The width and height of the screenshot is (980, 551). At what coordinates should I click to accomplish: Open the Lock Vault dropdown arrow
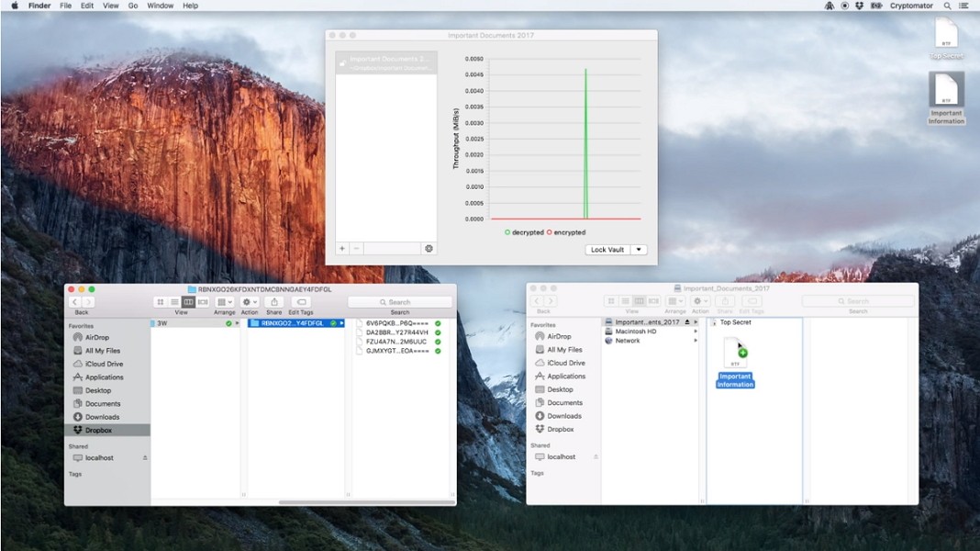[x=639, y=250]
